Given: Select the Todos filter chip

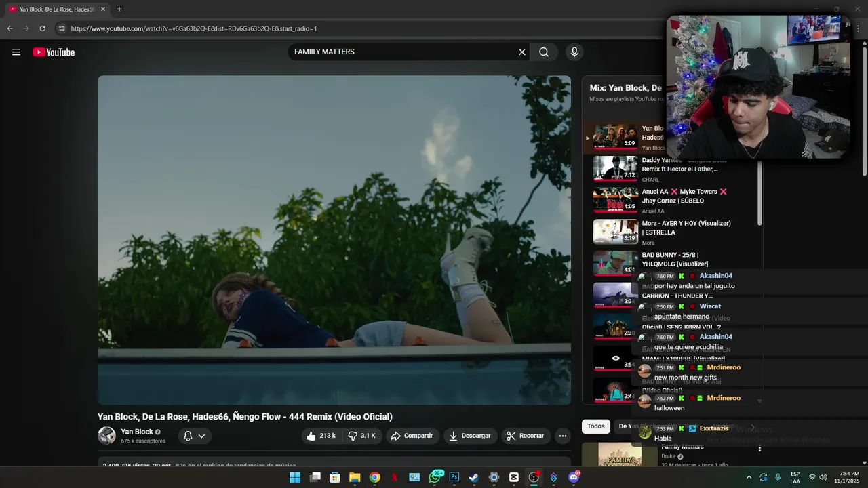Looking at the screenshot, I should coord(596,426).
